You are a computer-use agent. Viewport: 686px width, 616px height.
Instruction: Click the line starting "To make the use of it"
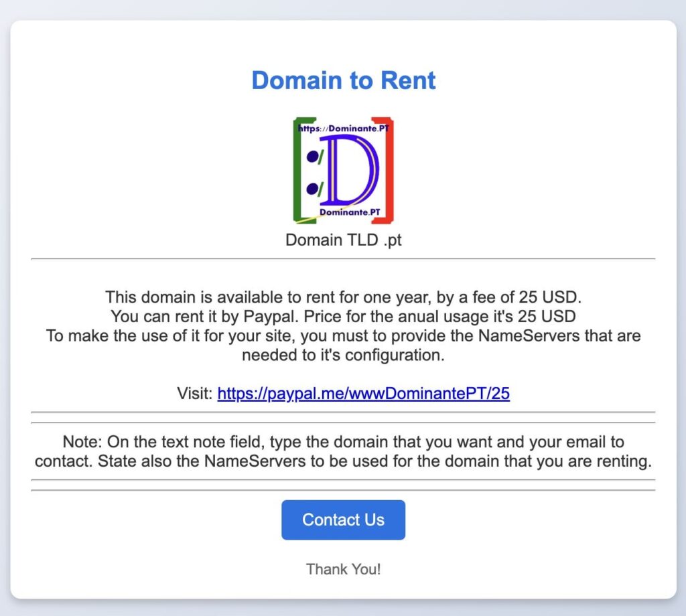coord(344,335)
